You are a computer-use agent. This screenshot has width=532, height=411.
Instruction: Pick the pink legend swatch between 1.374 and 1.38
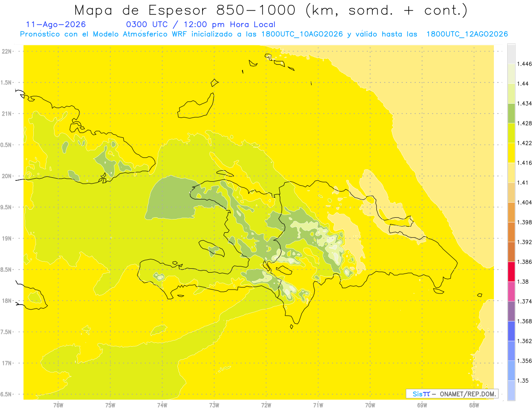pyautogui.click(x=511, y=291)
